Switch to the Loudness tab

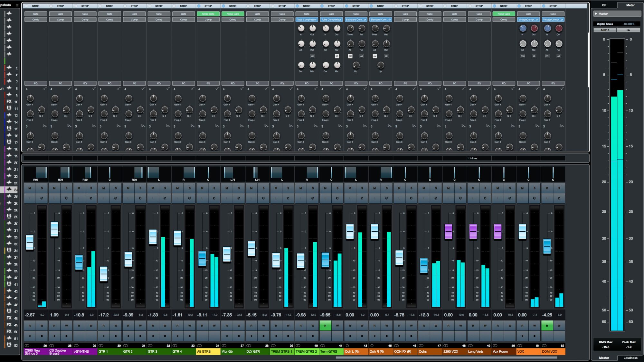(x=630, y=357)
